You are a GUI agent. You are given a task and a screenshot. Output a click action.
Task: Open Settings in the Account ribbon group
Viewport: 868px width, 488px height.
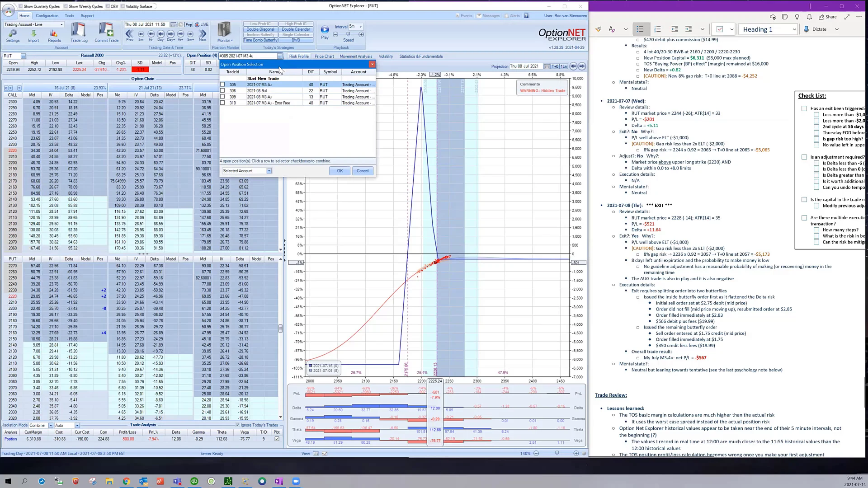[13, 36]
